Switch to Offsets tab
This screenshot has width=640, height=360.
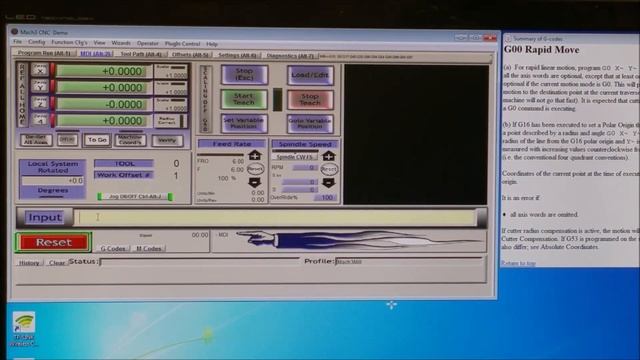pos(190,54)
